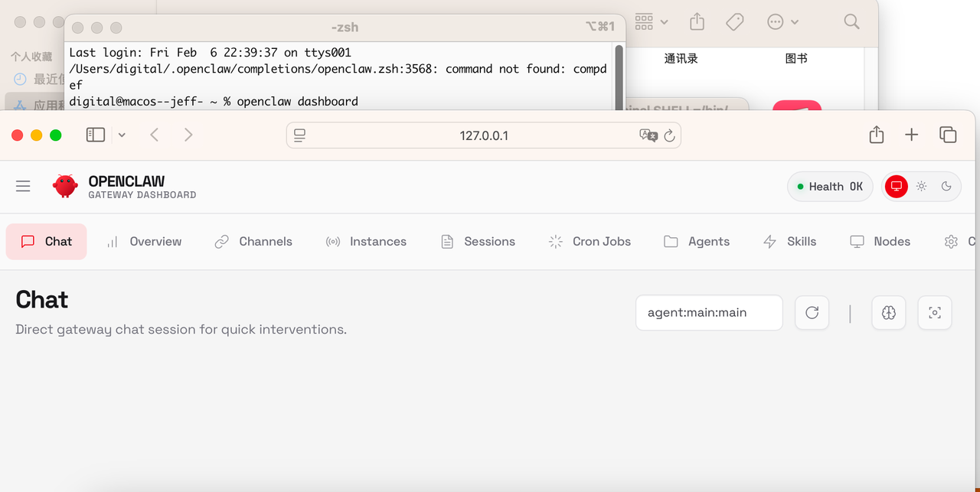Refresh the chat session

pyautogui.click(x=812, y=312)
